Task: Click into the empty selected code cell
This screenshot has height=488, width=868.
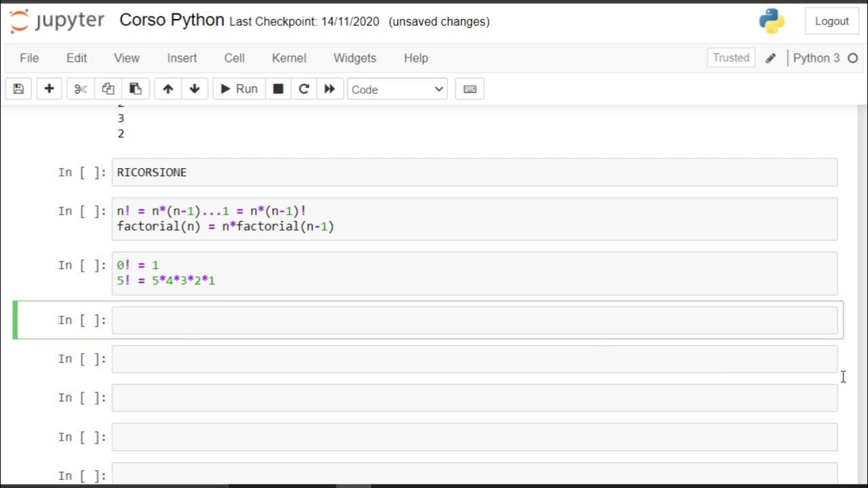Action: [475, 321]
